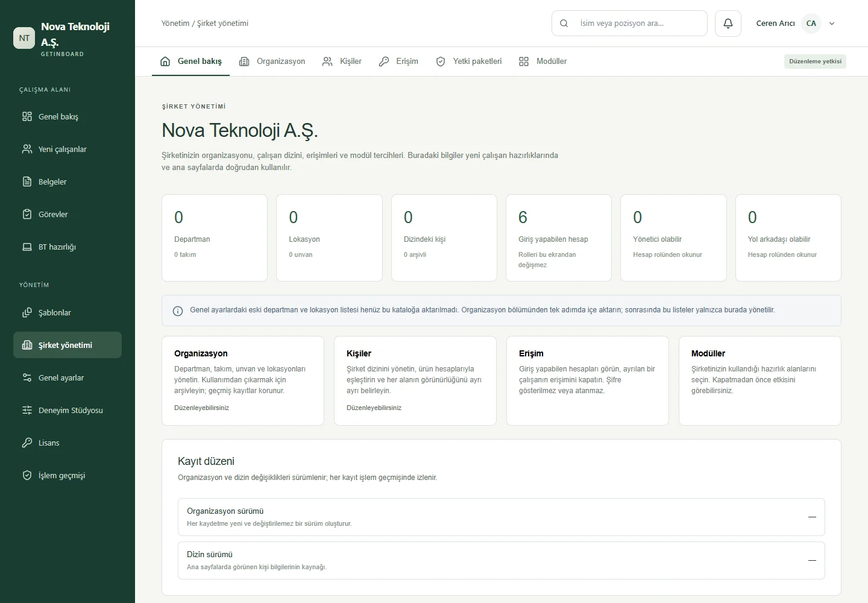Click the Şablonlar copy icon
The height and width of the screenshot is (603, 868).
(27, 312)
